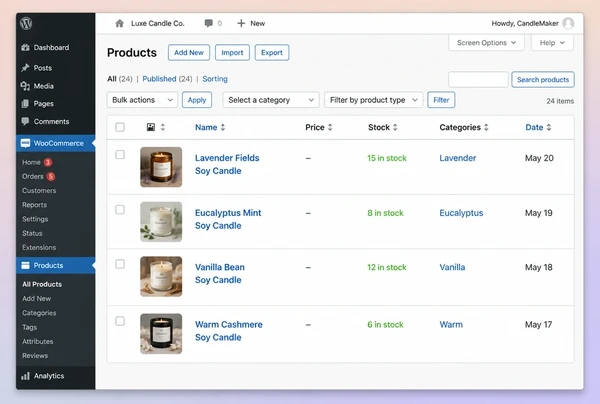
Task: Open the Filter by product type dropdown
Action: (x=373, y=100)
